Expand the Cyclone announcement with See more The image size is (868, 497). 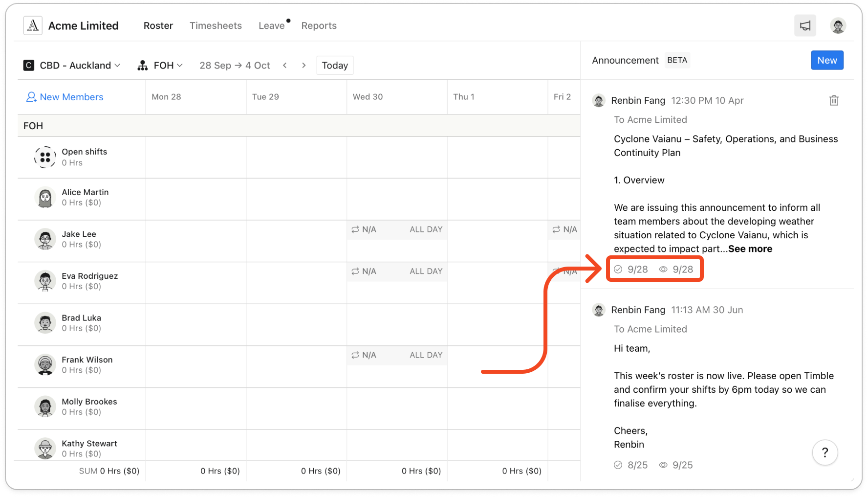750,249
